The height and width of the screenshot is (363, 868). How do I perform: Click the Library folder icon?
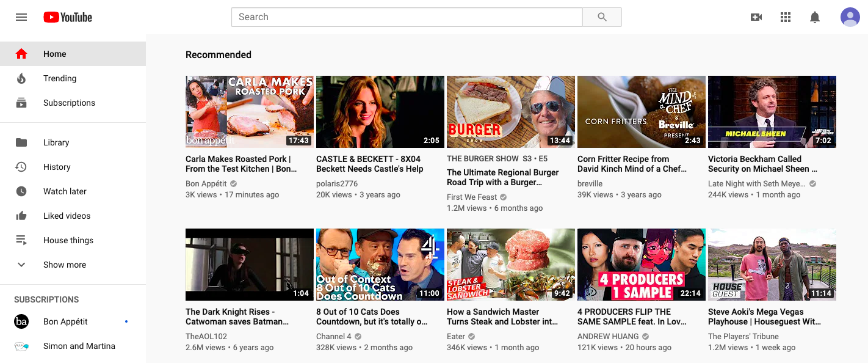pos(21,142)
